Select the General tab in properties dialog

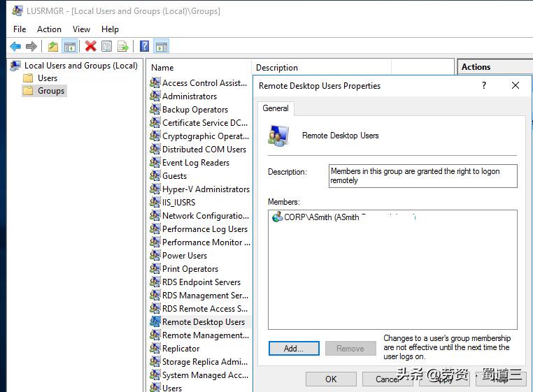(x=276, y=108)
